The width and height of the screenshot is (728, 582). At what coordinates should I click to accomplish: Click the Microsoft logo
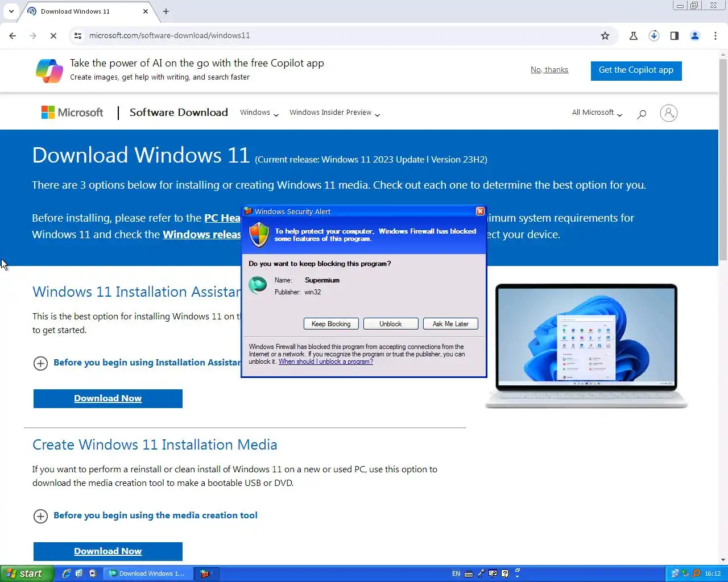tap(72, 113)
